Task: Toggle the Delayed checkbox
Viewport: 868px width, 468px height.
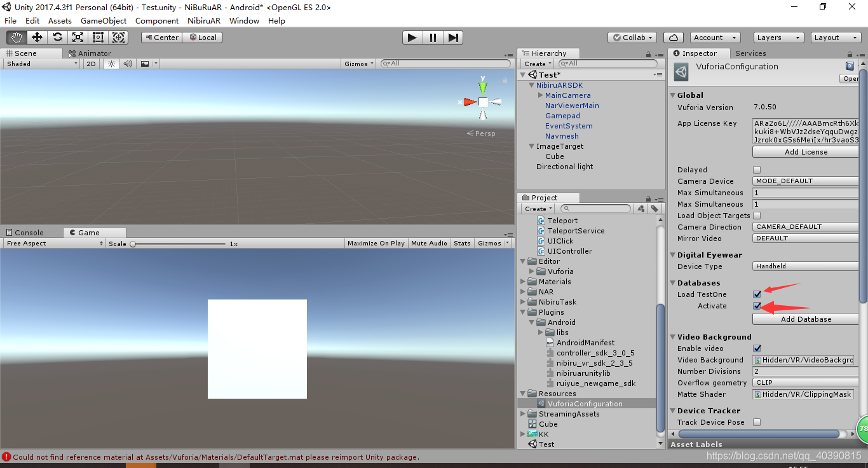Action: point(757,170)
